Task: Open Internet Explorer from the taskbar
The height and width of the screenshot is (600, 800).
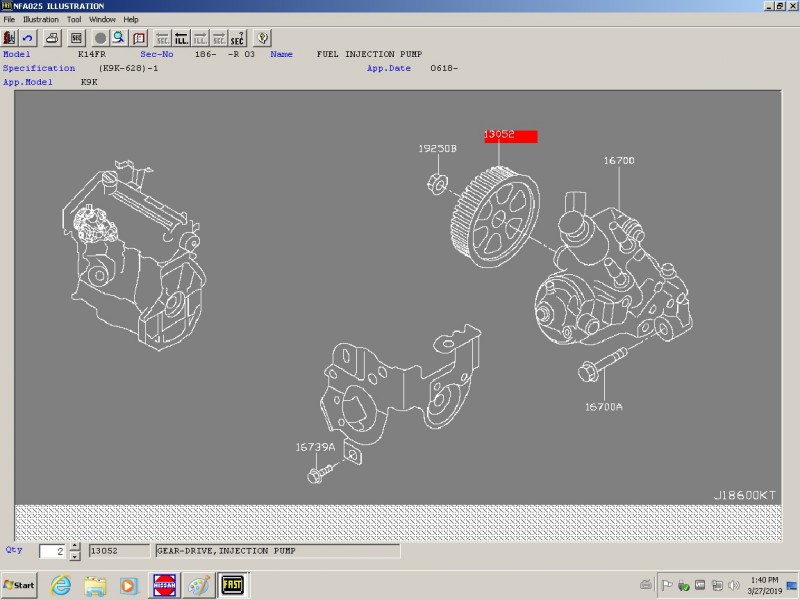Action: pyautogui.click(x=61, y=584)
